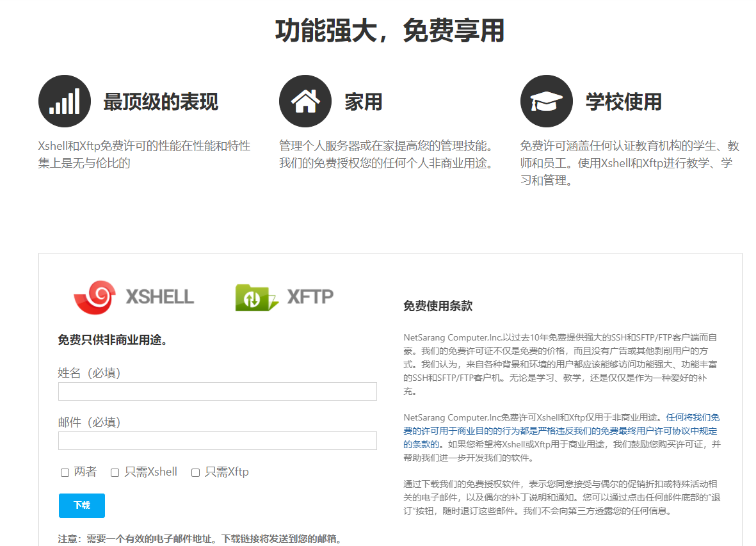This screenshot has width=756, height=546.
Task: Click the blue 下载 button
Action: point(82,506)
